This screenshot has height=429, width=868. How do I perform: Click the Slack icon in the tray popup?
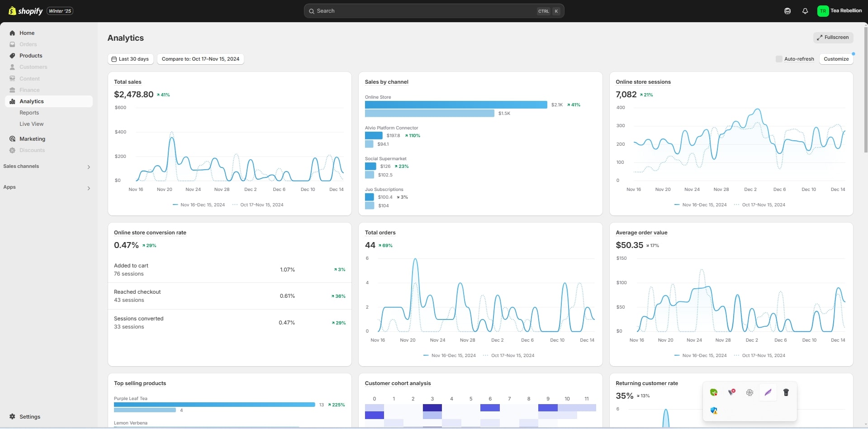click(x=749, y=392)
